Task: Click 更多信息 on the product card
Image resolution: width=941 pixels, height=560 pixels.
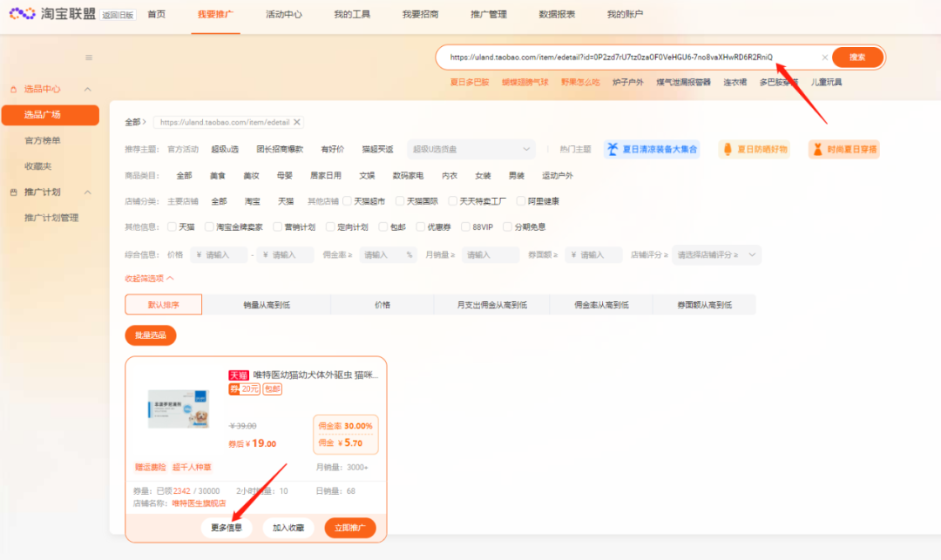Action: (x=227, y=529)
